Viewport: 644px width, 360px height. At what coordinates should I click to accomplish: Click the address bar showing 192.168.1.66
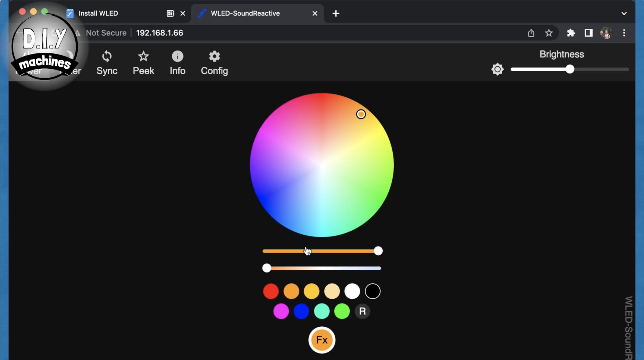(x=159, y=33)
